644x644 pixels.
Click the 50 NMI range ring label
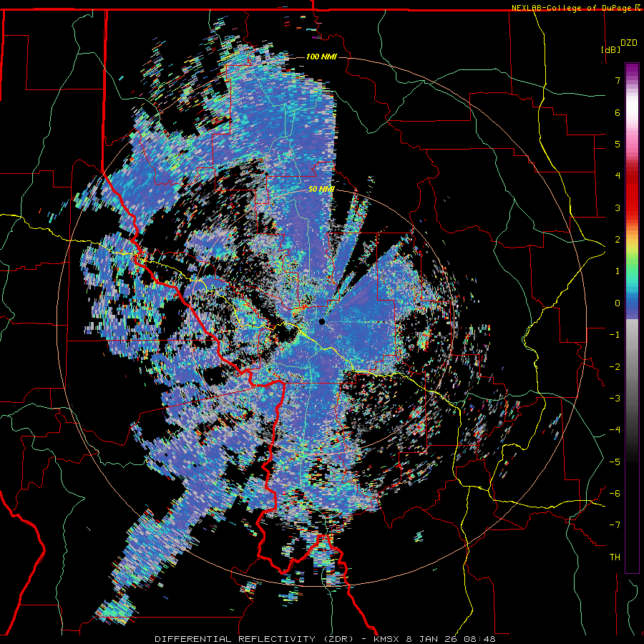click(321, 189)
